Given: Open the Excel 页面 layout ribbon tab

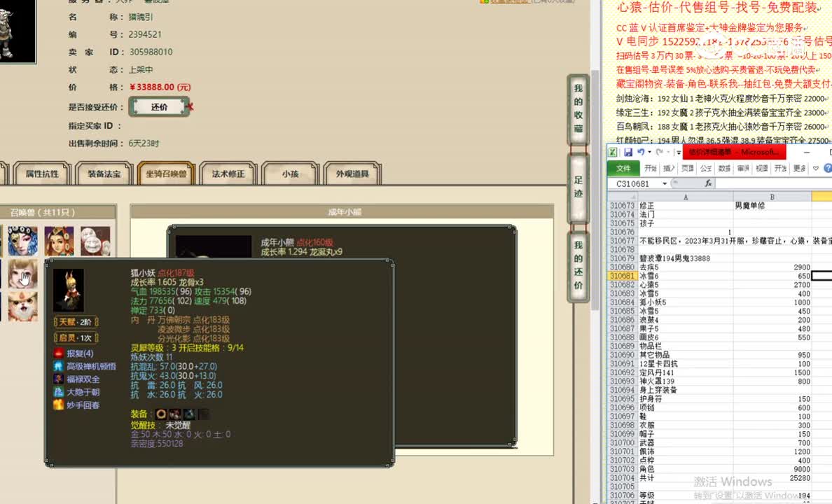Looking at the screenshot, I should pos(688,168).
